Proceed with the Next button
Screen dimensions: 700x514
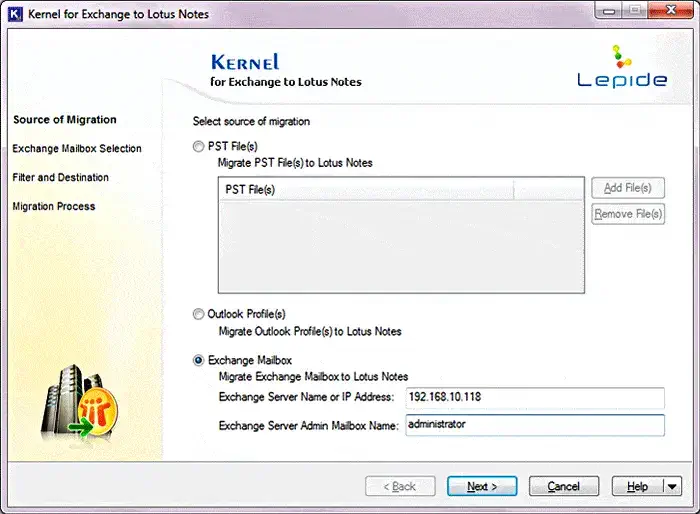482,486
